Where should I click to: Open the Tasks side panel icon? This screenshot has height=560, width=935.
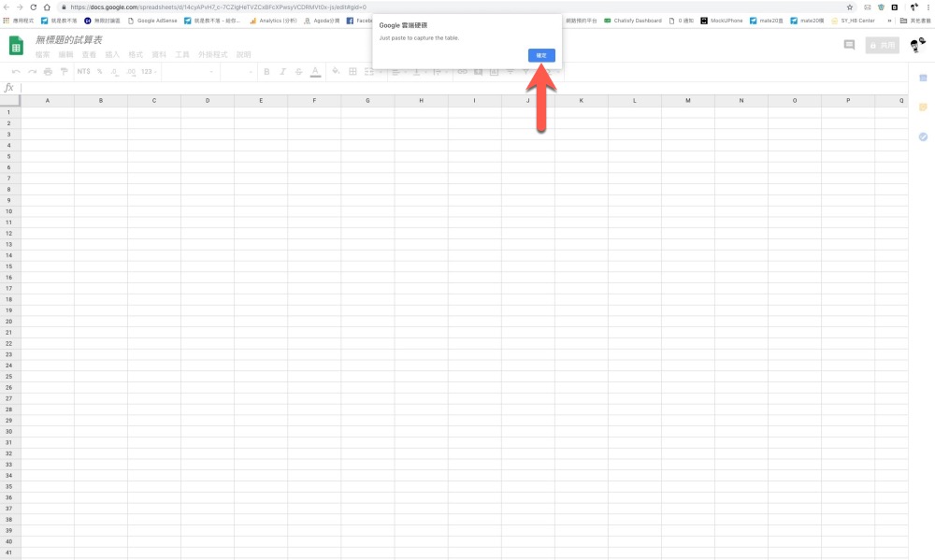click(923, 136)
